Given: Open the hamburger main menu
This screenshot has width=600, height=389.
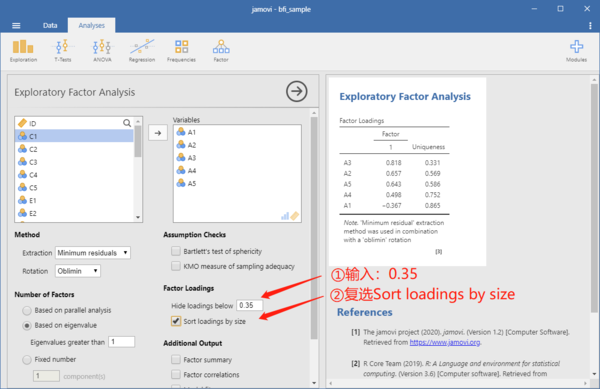Looking at the screenshot, I should pos(16,26).
